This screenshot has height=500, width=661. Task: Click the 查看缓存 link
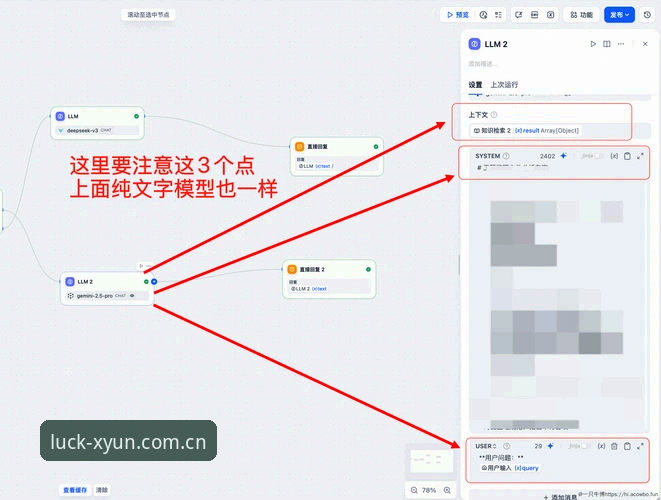click(x=75, y=490)
